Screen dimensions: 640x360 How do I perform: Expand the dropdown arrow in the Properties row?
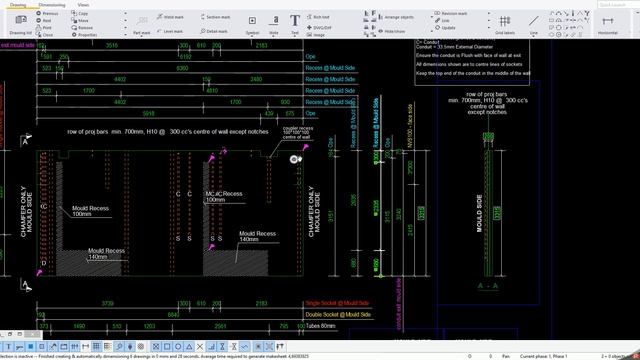125,35
